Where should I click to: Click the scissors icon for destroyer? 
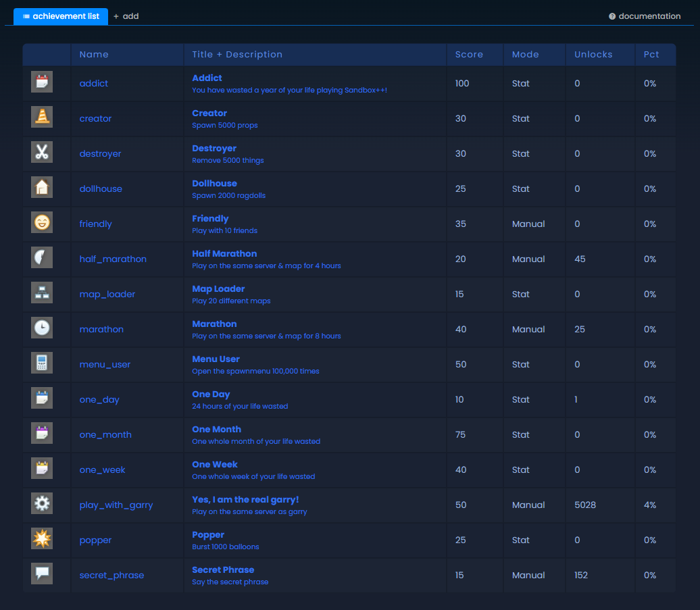click(42, 152)
